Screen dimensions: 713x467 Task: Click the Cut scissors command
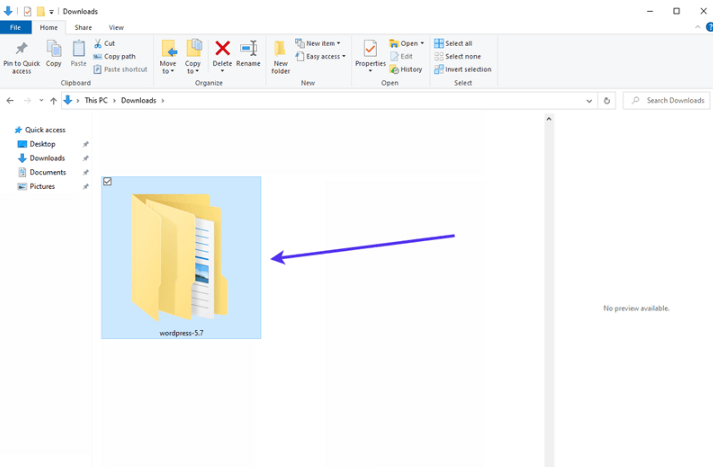(104, 43)
